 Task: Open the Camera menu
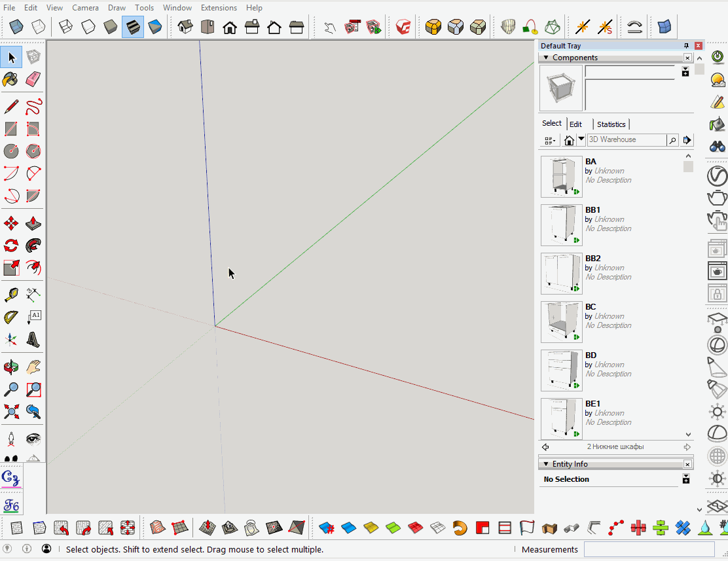(85, 7)
